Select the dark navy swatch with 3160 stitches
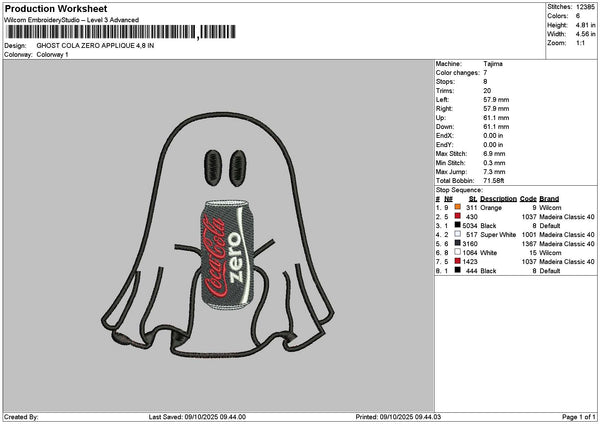The width and height of the screenshot is (600, 424). (458, 243)
